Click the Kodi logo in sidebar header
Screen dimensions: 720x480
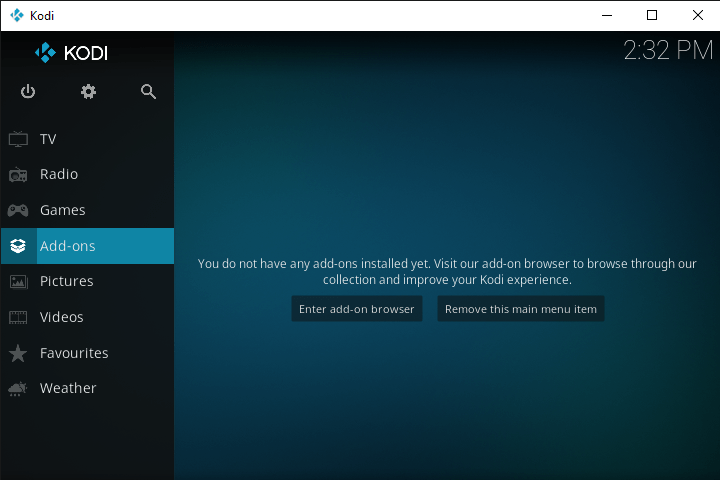pyautogui.click(x=71, y=53)
